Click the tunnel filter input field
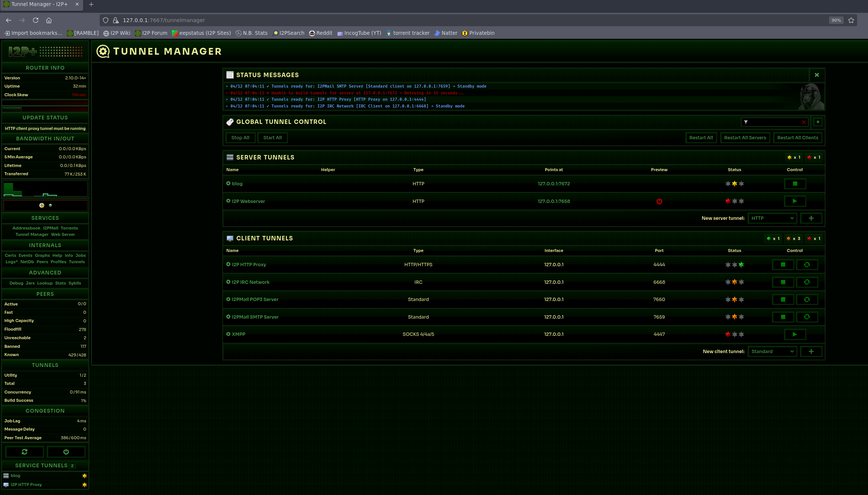Screen dimensions: 868x495 click(x=774, y=122)
